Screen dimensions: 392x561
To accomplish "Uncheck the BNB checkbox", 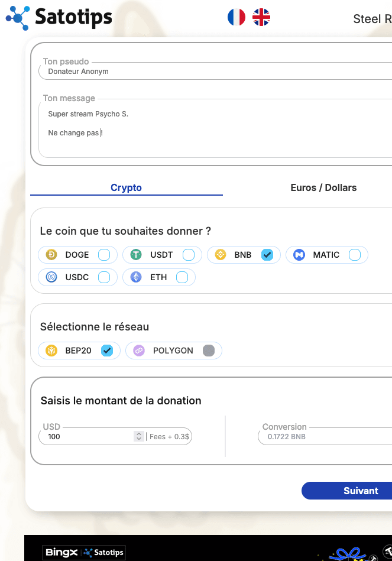I will (267, 255).
